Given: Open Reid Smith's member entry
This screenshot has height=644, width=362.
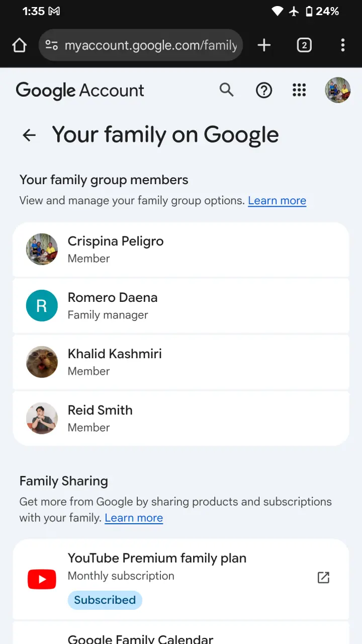Looking at the screenshot, I should tap(181, 418).
